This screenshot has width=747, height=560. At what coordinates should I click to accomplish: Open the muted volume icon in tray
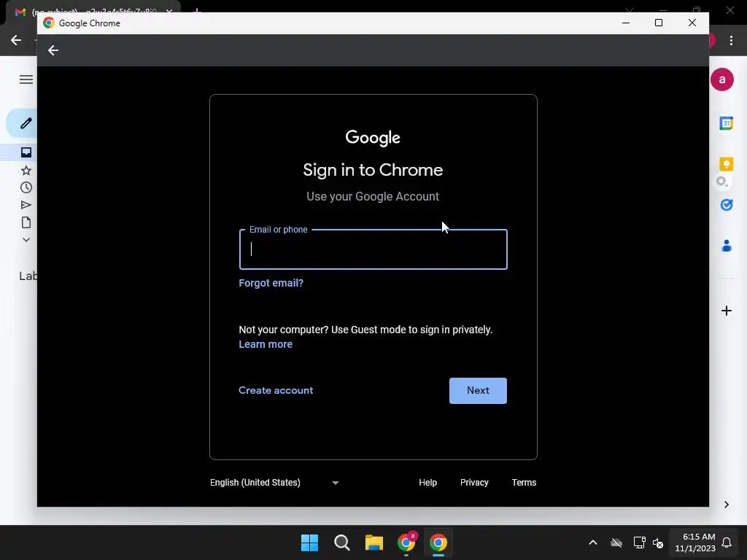pyautogui.click(x=658, y=542)
